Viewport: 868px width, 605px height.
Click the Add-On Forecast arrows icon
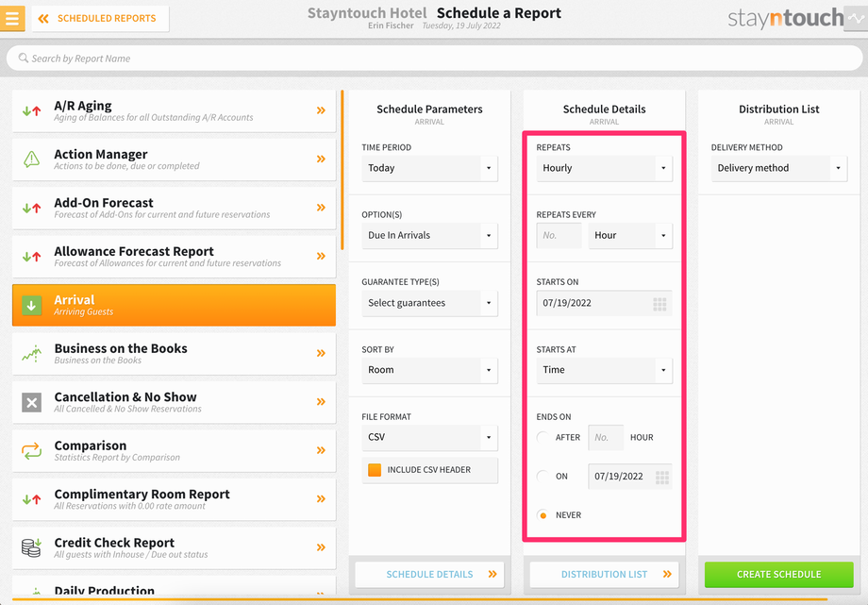pyautogui.click(x=31, y=208)
